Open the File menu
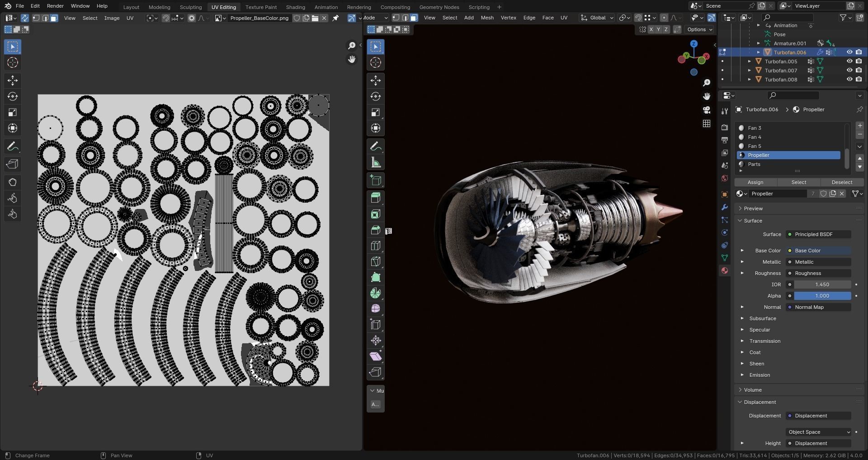This screenshot has width=868, height=460. (20, 6)
